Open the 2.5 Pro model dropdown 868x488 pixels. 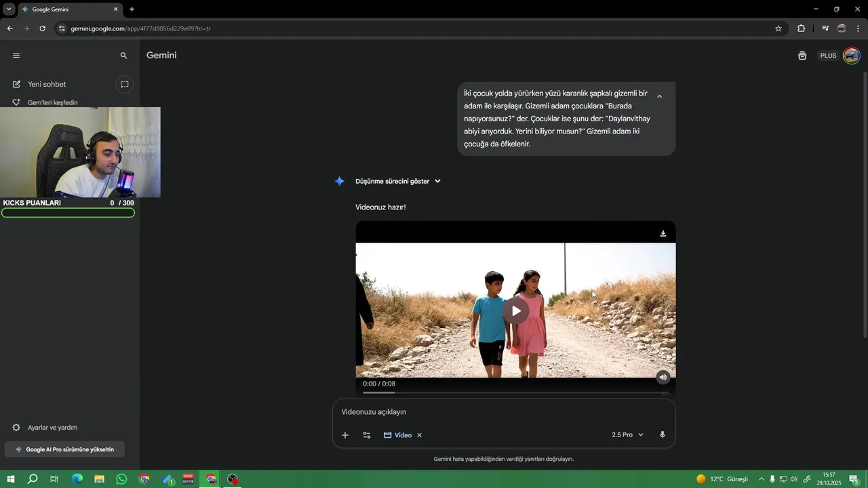(627, 435)
